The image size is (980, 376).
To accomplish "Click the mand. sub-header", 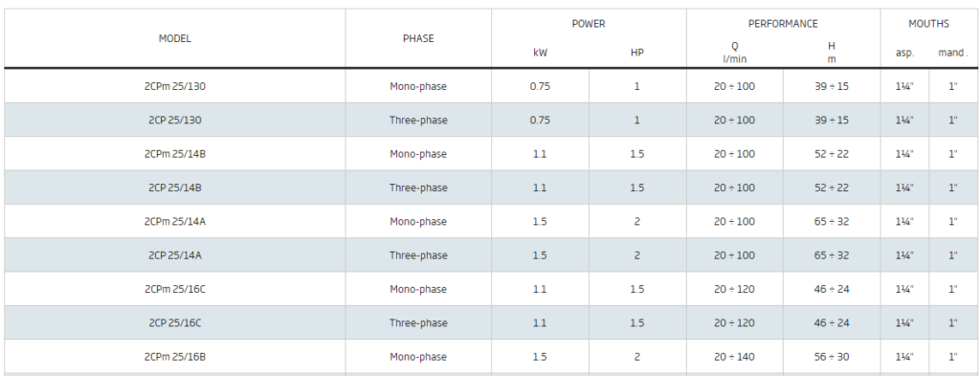I will [x=952, y=53].
